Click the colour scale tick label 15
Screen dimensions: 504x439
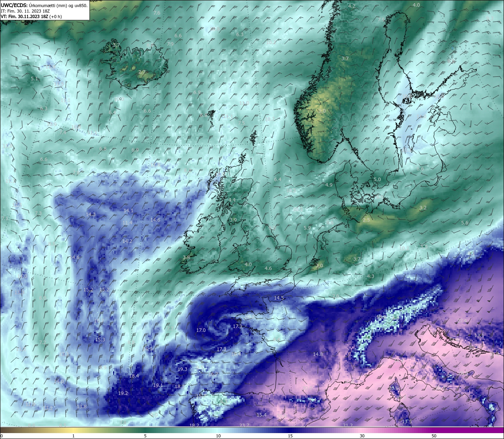pyautogui.click(x=290, y=436)
